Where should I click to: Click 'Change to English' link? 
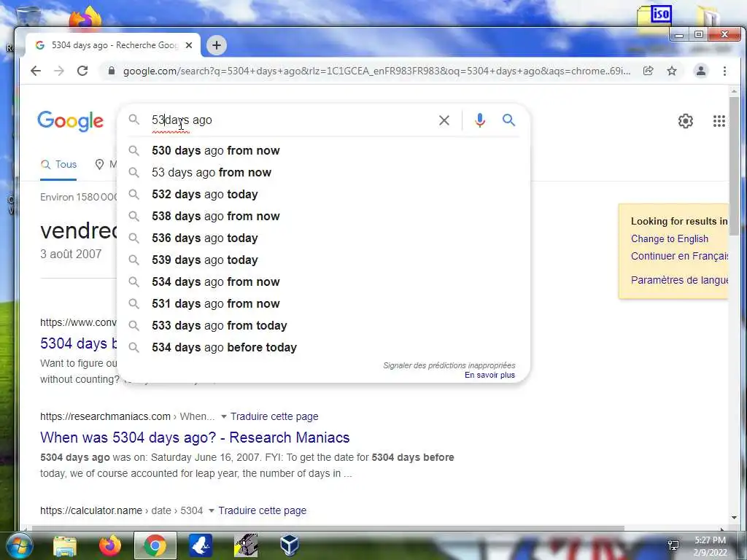670,238
